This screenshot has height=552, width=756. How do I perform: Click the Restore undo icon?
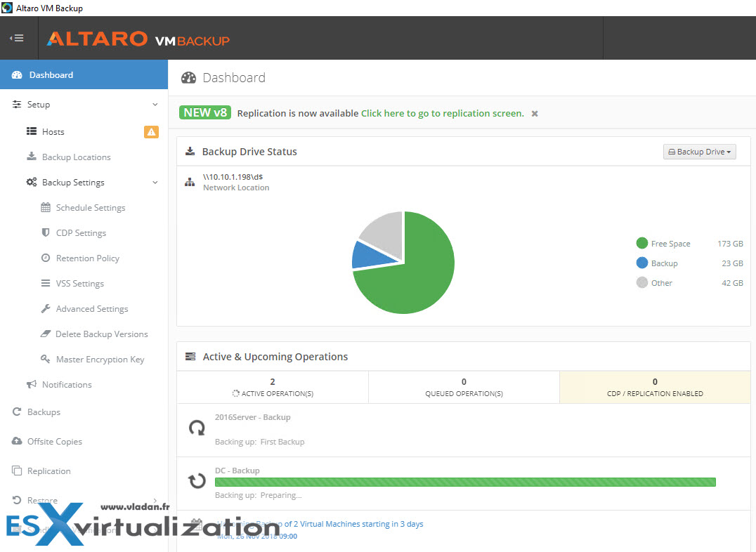(x=17, y=500)
